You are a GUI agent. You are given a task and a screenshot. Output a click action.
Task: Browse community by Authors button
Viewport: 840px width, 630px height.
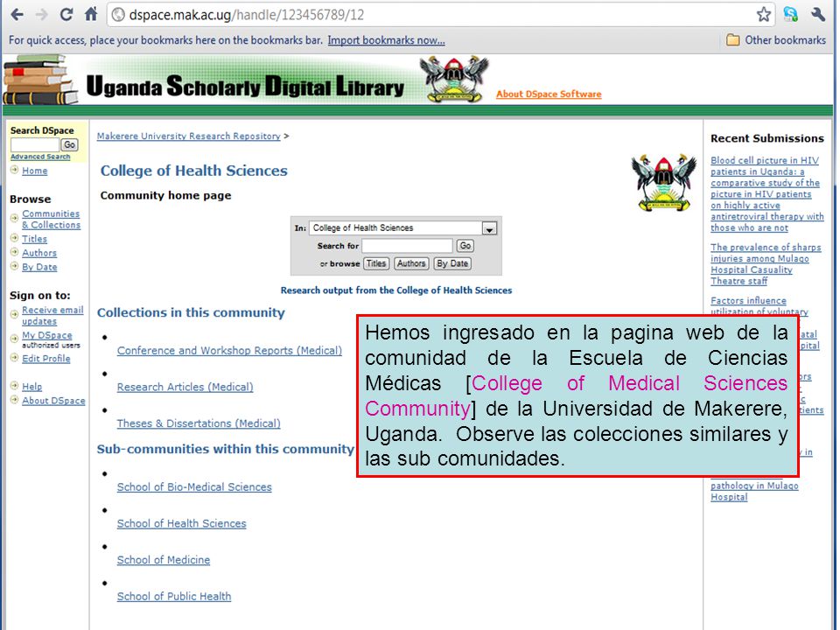coord(411,263)
